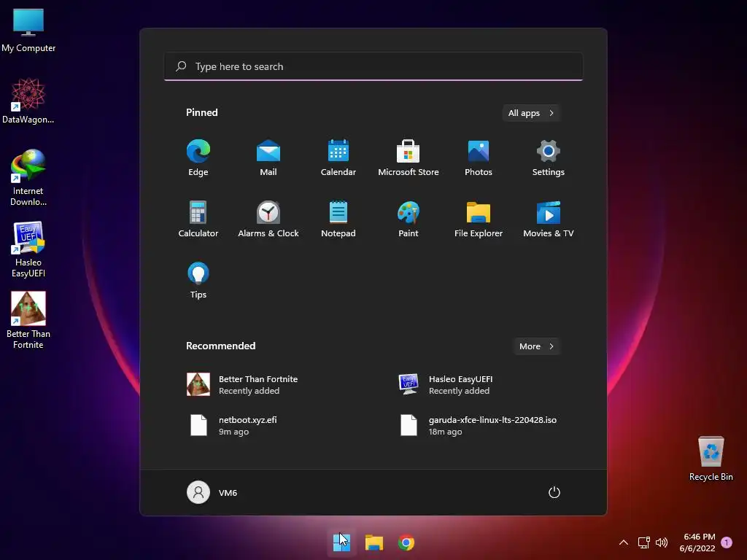Select Hasleo EasyUEFI desktop shortcut

28,249
